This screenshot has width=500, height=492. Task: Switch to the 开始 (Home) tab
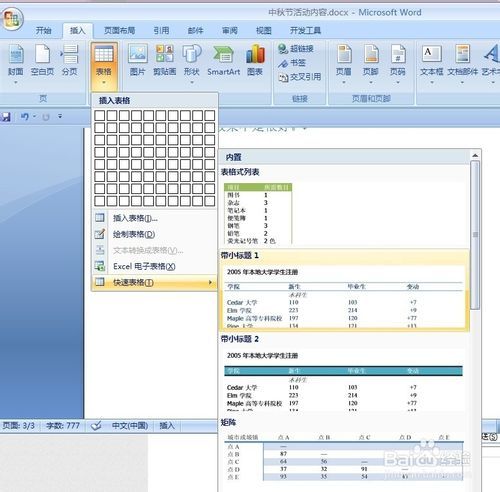(x=43, y=31)
